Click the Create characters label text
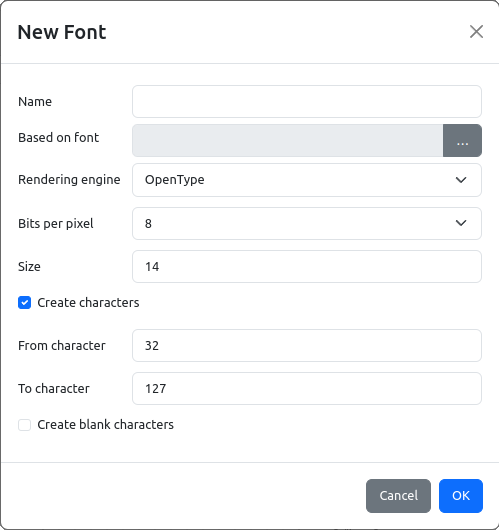Image resolution: width=499 pixels, height=530 pixels. [88, 303]
